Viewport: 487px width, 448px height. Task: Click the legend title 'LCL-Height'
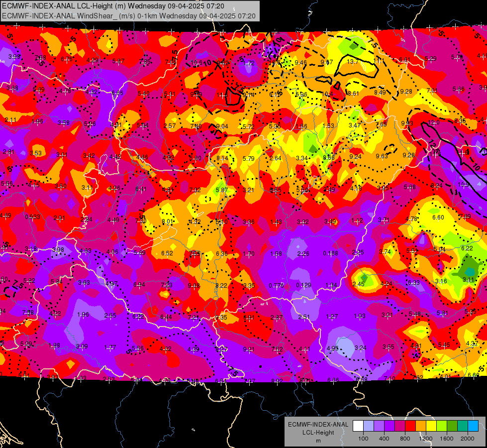point(318,433)
